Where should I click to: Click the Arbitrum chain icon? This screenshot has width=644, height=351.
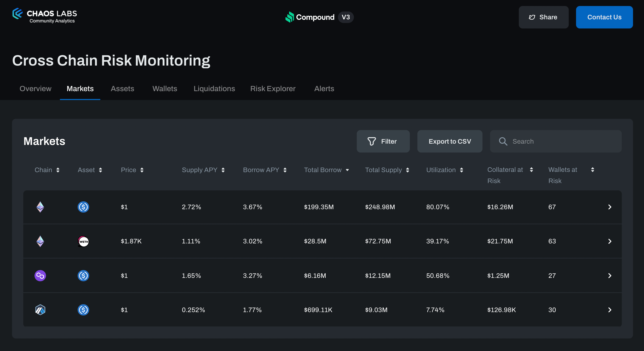40,310
